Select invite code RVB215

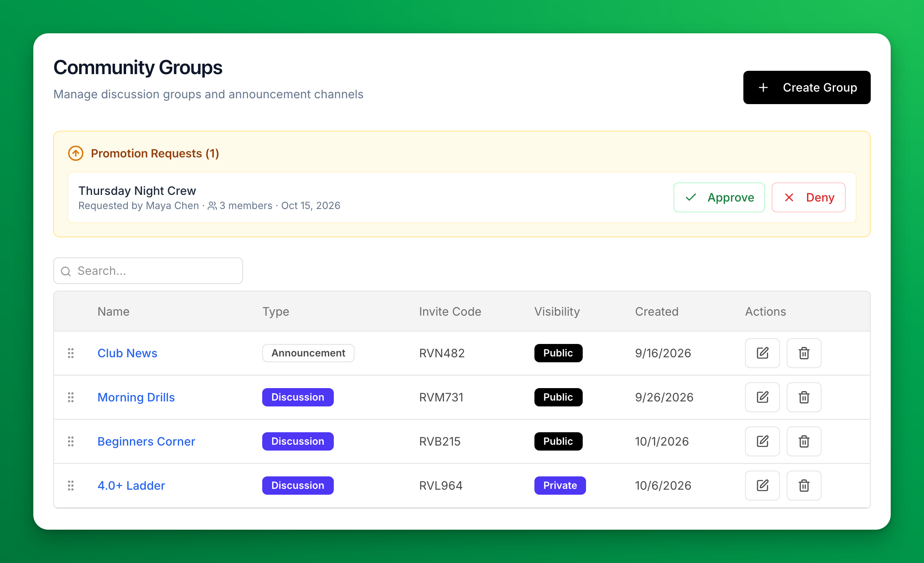pos(440,441)
